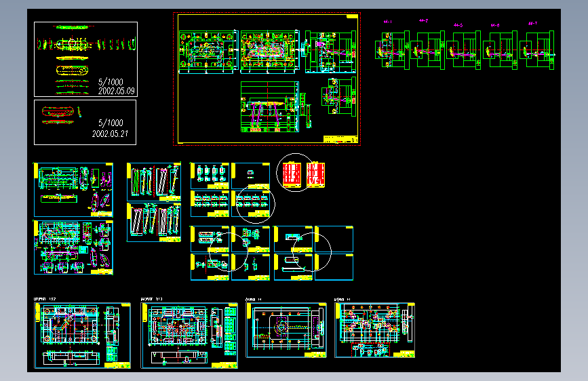Select the central assembled part view in the 2002.05.09 box
Screen dimensions: 588x381
(x=73, y=44)
